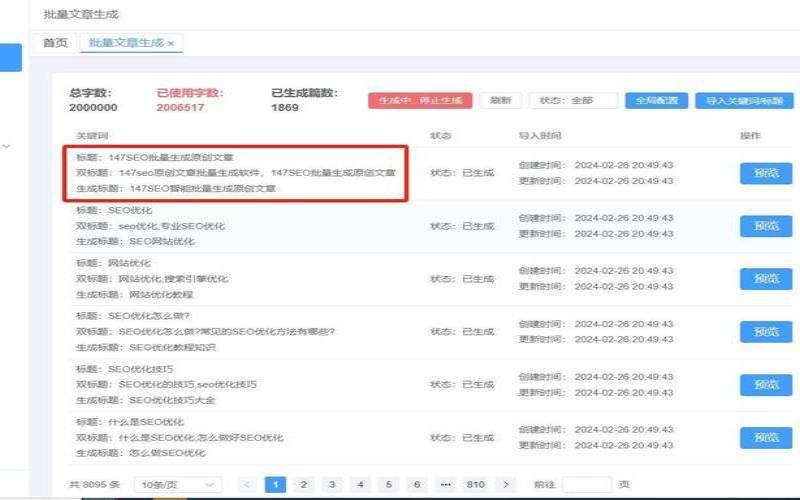Screen dimensions: 800x500
Task: Click the 操作 column header
Action: click(x=750, y=136)
